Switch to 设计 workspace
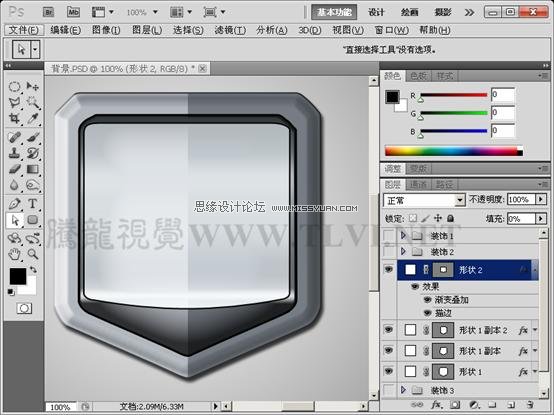Image resolution: width=554 pixels, height=415 pixels. pyautogui.click(x=376, y=12)
